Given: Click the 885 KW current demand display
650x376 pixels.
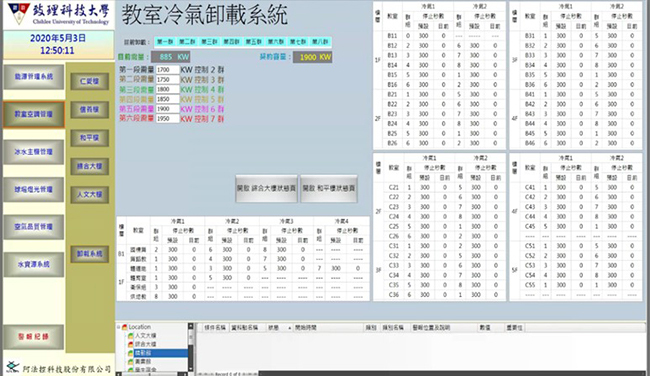Looking at the screenshot, I should pyautogui.click(x=171, y=57).
